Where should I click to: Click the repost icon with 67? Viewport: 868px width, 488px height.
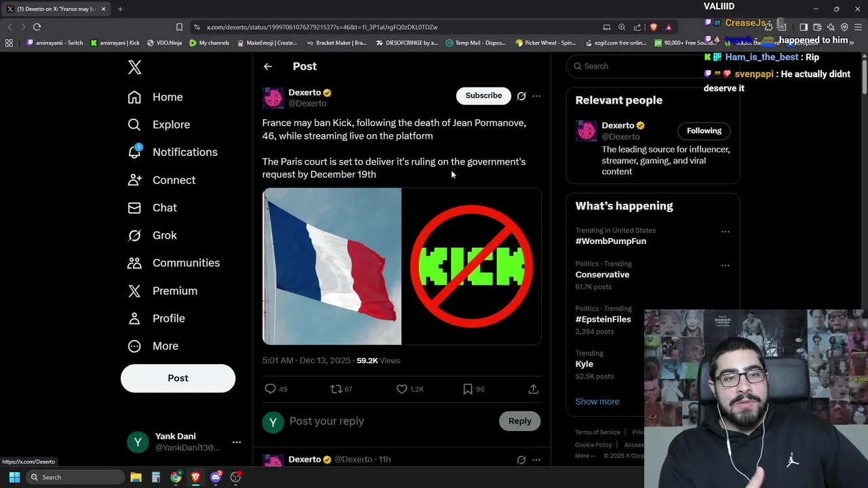pyautogui.click(x=336, y=389)
